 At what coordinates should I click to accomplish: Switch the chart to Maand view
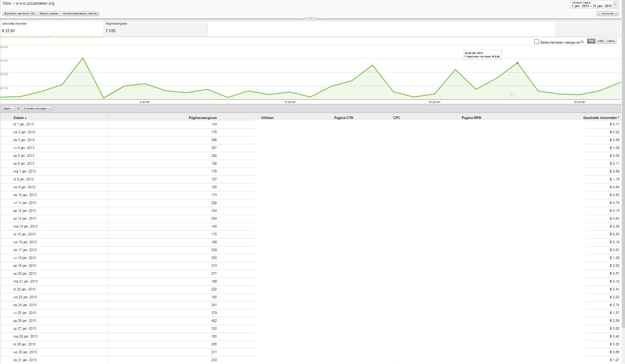611,41
